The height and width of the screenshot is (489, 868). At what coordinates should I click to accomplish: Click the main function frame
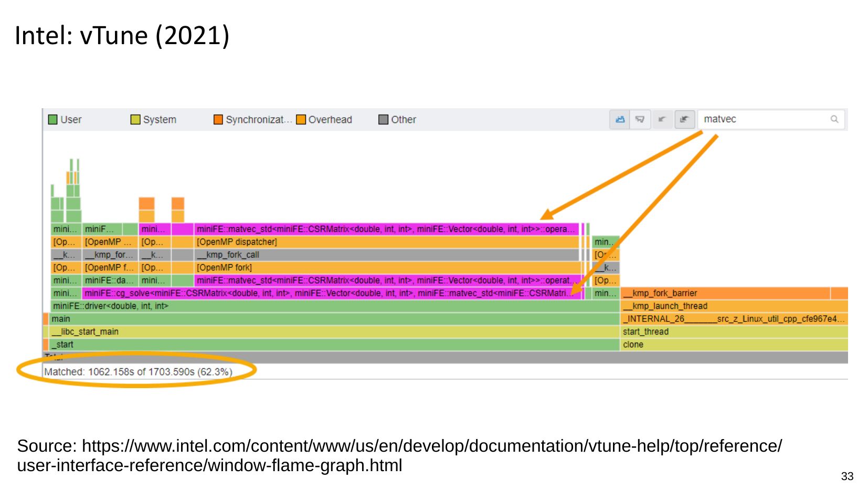point(315,319)
